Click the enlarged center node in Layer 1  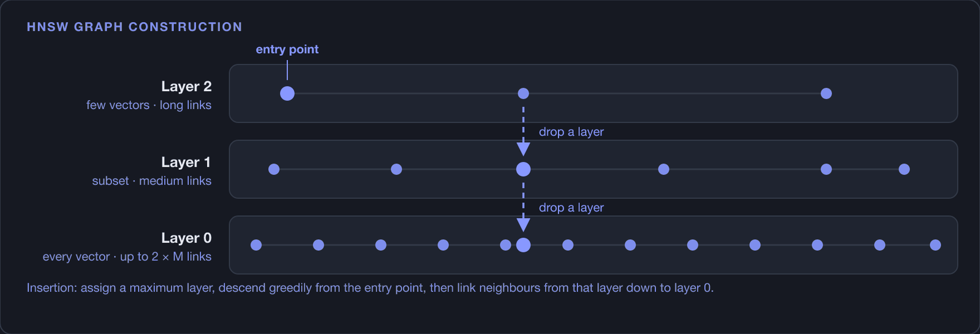pos(523,169)
